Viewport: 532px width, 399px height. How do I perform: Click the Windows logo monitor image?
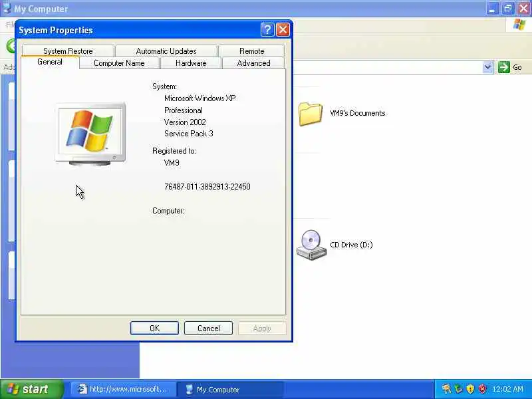coord(90,134)
